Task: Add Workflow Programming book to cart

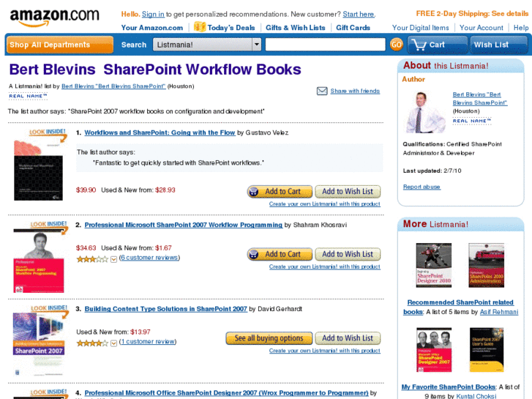Action: 280,254
